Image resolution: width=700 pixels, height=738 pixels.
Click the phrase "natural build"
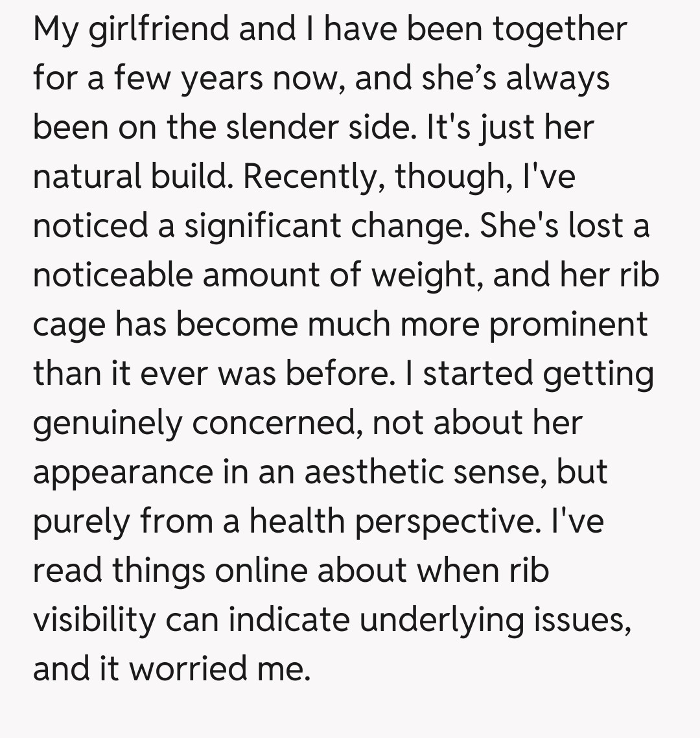point(132,177)
